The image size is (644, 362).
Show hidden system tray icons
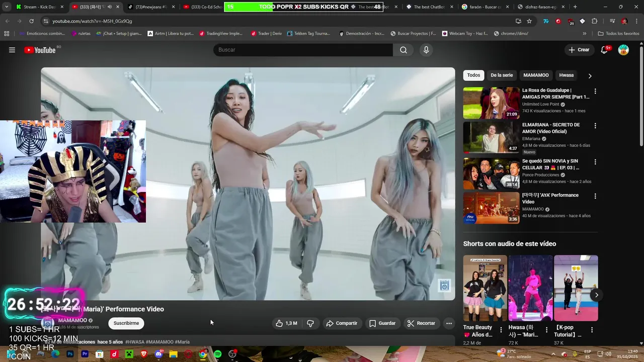click(x=553, y=354)
